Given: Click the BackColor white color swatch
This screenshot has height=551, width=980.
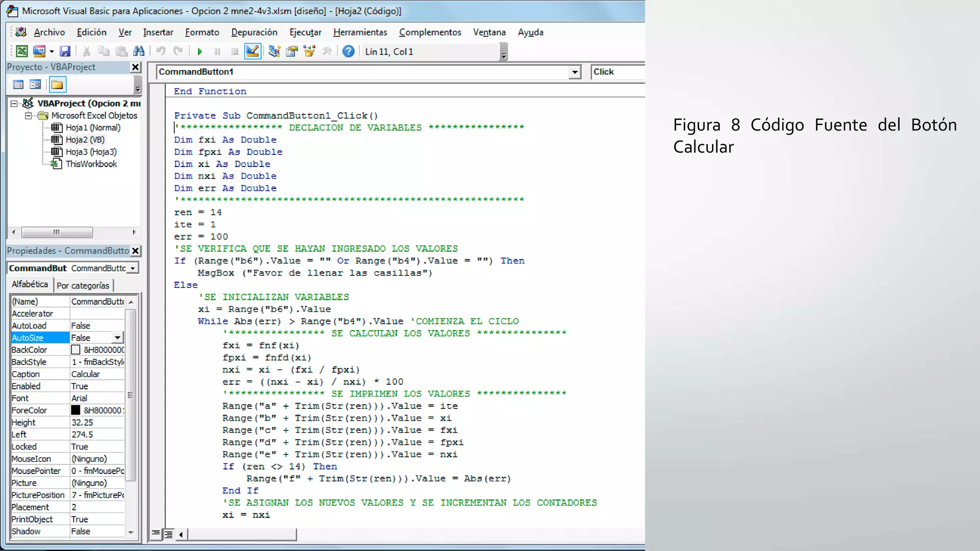Looking at the screenshot, I should click(x=76, y=350).
